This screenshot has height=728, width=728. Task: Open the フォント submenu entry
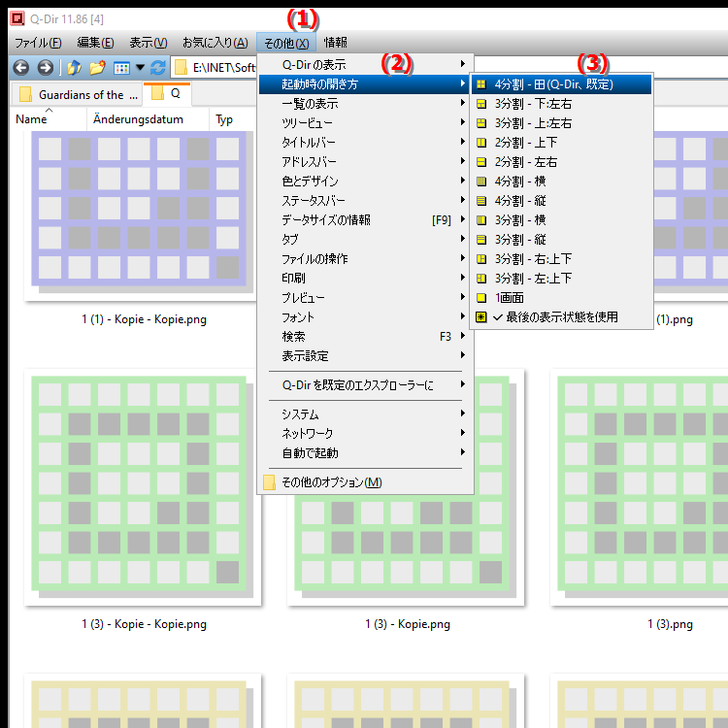click(x=366, y=317)
